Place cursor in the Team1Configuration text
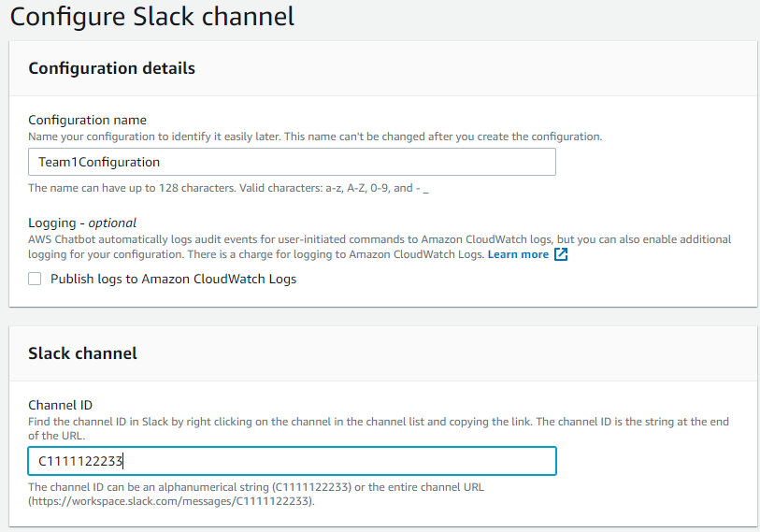This screenshot has height=532, width=760. (x=98, y=162)
